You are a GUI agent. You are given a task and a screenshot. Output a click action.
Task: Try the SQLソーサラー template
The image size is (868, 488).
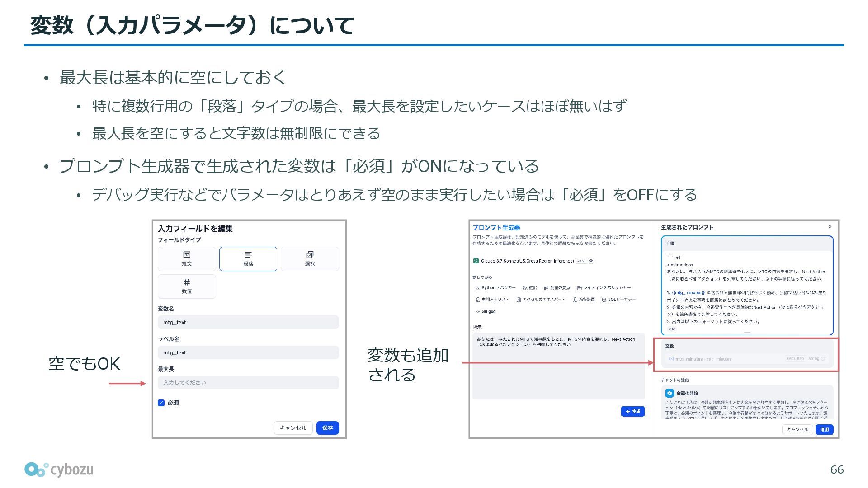(618, 300)
